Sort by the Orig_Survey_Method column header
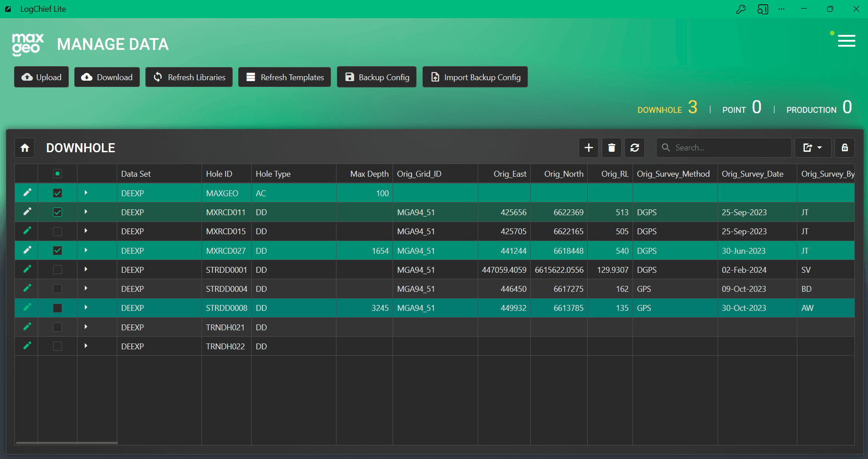The image size is (868, 459). point(675,174)
